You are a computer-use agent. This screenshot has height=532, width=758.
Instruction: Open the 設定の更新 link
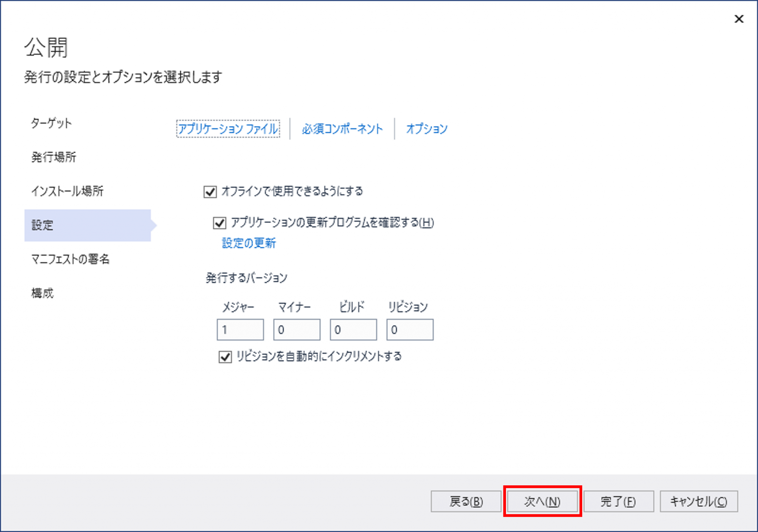point(249,243)
